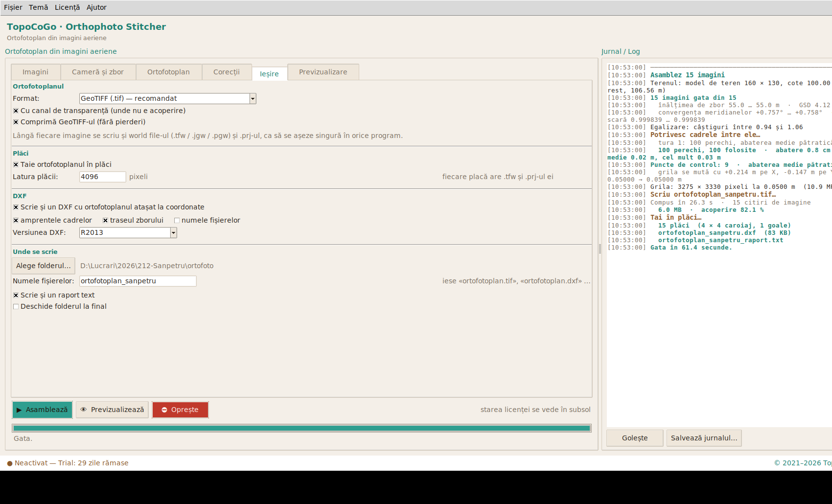The image size is (832, 504).
Task: Uncheck Comprimă GeoTIFF-ul option
Action: tap(16, 122)
